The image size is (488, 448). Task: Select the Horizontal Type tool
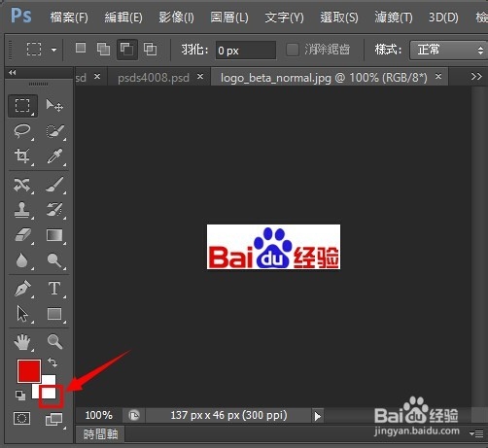pyautogui.click(x=54, y=289)
